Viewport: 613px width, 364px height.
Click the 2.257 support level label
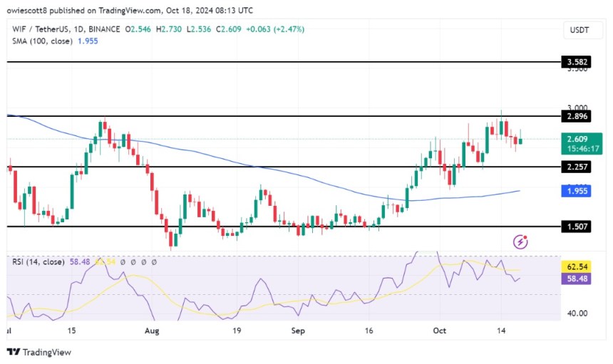click(577, 167)
